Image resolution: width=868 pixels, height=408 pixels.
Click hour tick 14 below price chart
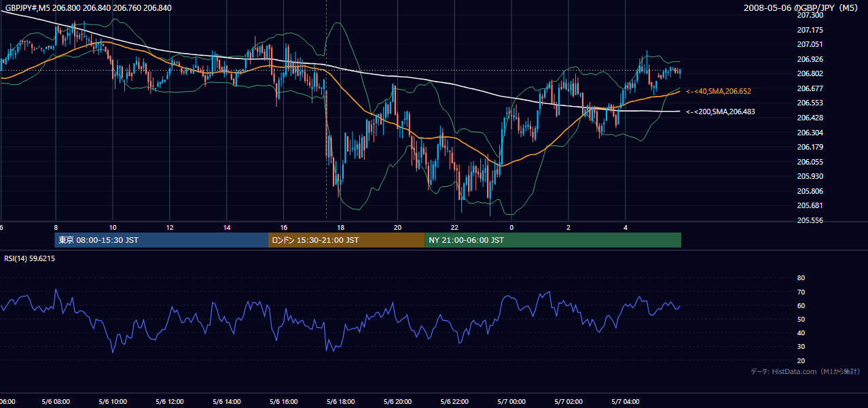227,227
